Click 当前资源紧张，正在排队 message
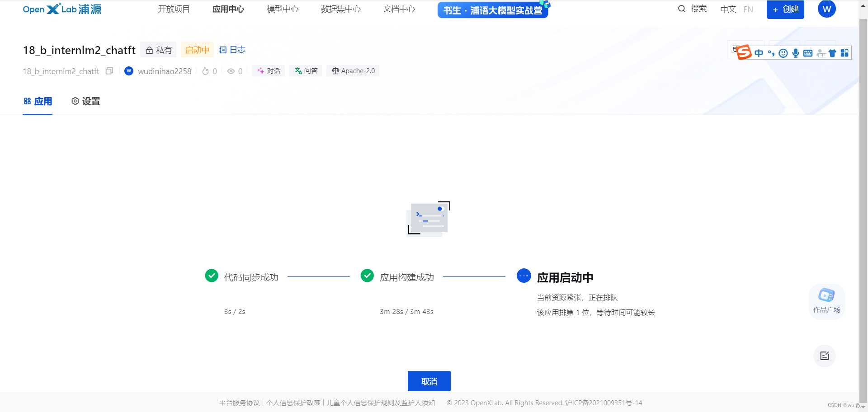Image resolution: width=868 pixels, height=412 pixels. coord(577,297)
